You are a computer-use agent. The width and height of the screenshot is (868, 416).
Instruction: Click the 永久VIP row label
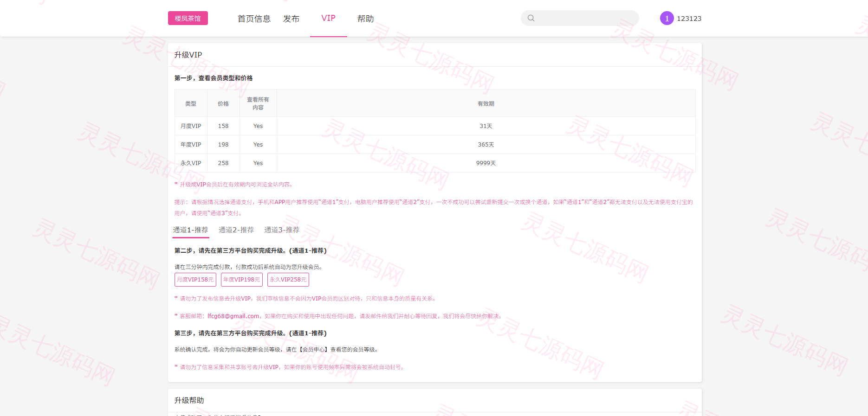point(191,163)
